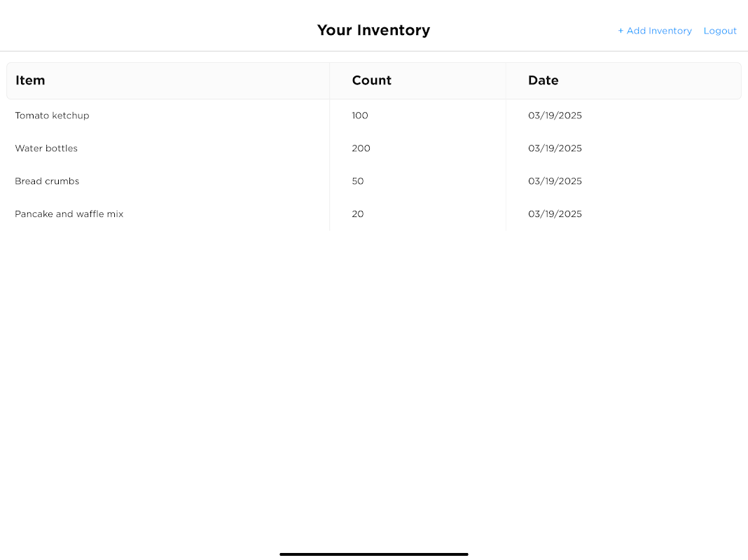Click the plus sign in Add Inventory

click(x=621, y=31)
